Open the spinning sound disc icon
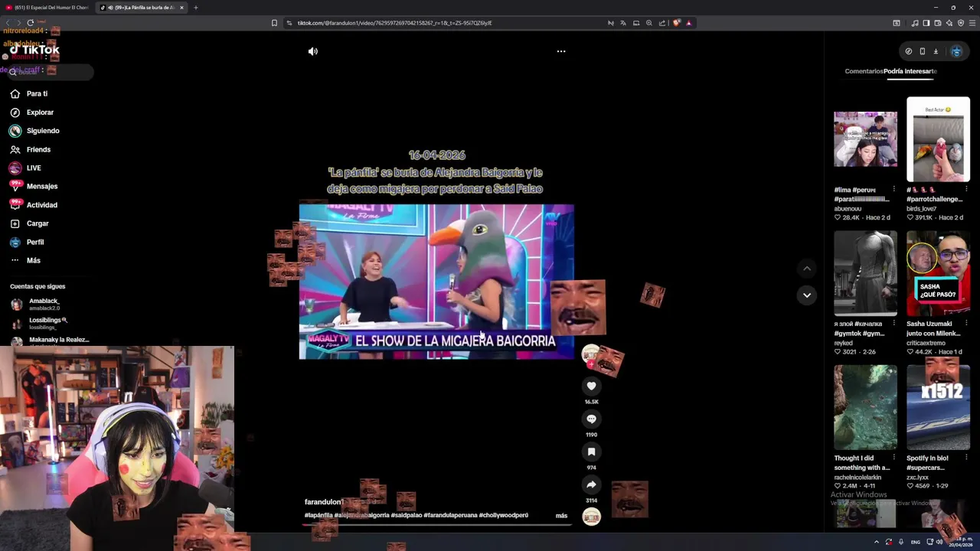This screenshot has width=980, height=551. click(x=591, y=517)
